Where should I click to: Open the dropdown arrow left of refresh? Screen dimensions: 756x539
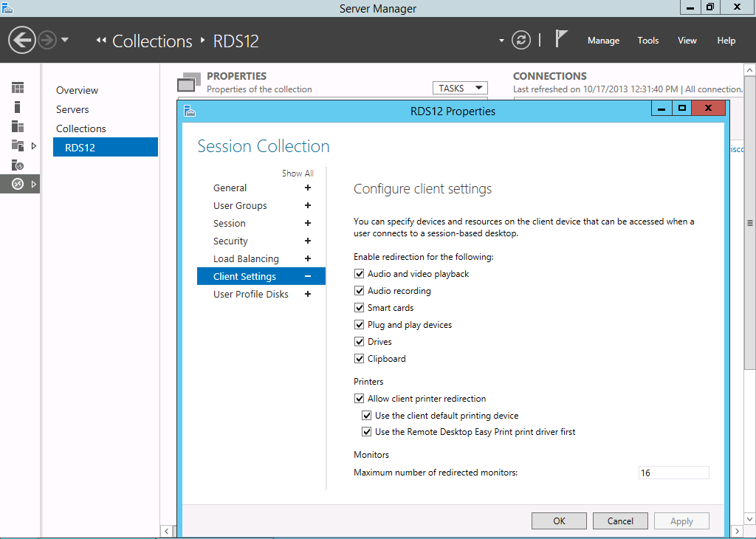click(x=501, y=41)
